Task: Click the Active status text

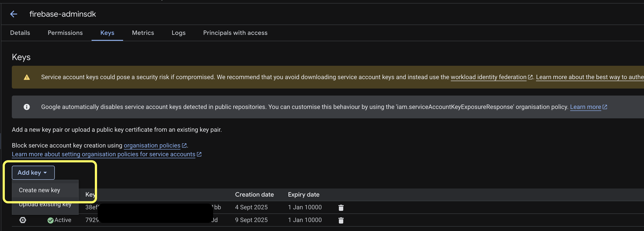Action: point(63,220)
